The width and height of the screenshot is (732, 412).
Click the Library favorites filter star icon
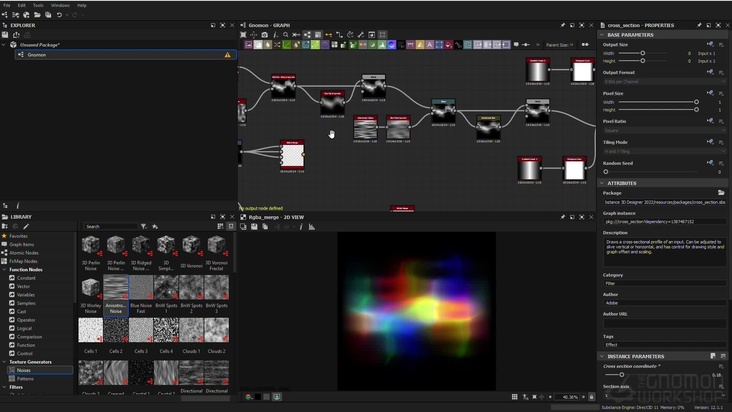click(x=155, y=226)
